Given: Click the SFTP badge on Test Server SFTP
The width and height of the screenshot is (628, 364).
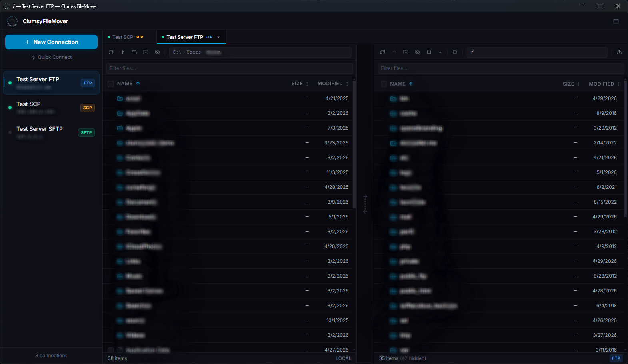Looking at the screenshot, I should pyautogui.click(x=86, y=133).
